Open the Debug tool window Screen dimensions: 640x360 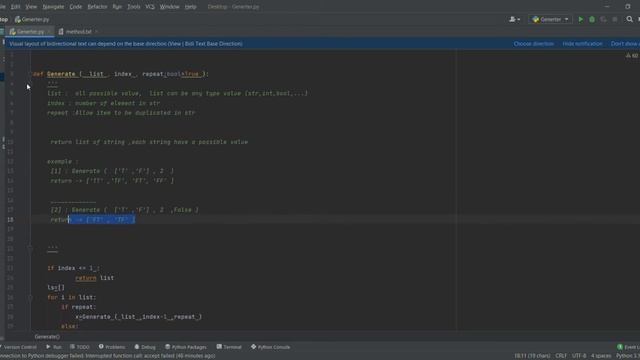click(x=145, y=347)
